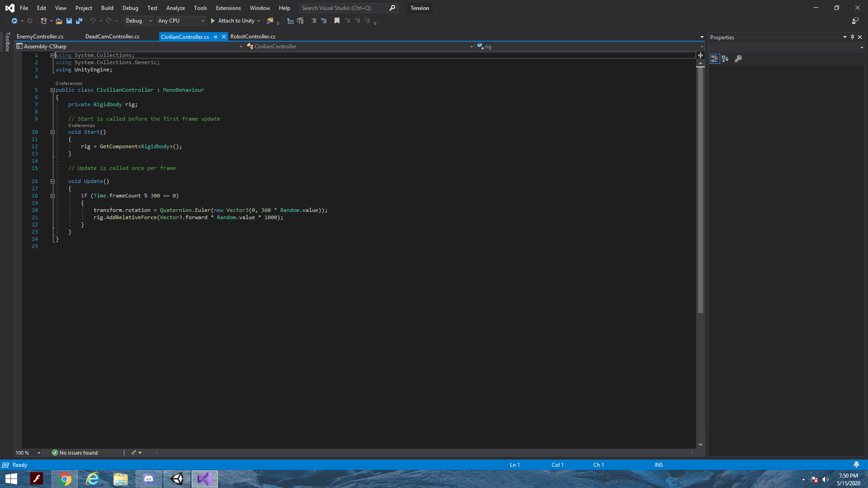Expand the Attach to Unity dropdown arrow
The height and width of the screenshot is (488, 868).
pyautogui.click(x=259, y=21)
